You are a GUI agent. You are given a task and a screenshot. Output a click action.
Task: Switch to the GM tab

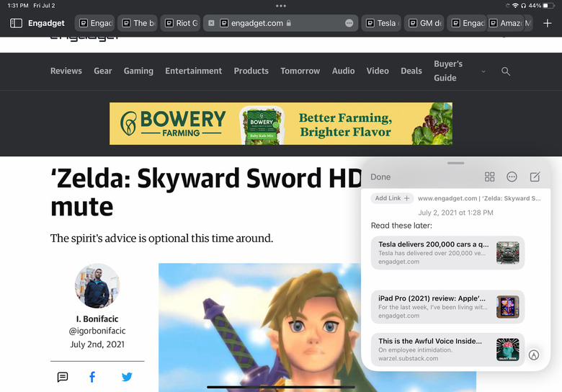(424, 23)
